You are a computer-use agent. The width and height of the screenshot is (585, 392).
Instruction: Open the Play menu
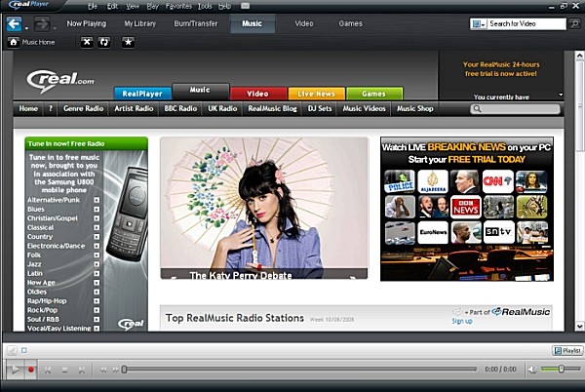pos(153,7)
